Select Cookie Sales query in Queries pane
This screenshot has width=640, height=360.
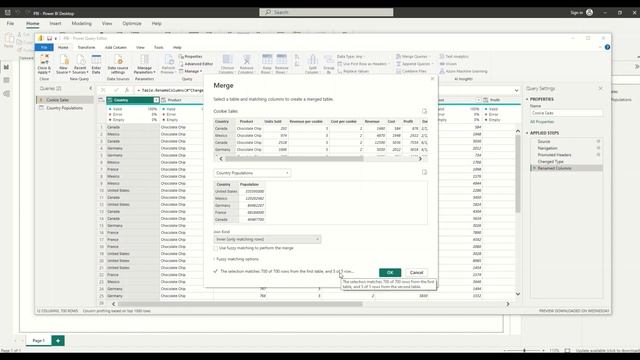[65, 100]
